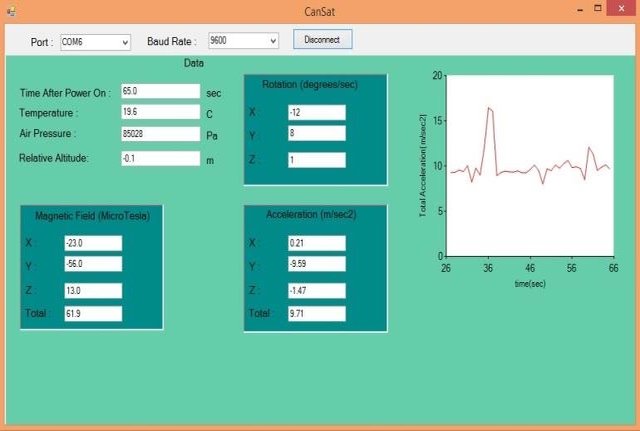Select the Acceleration Y value box
640x431 pixels.
[315, 265]
